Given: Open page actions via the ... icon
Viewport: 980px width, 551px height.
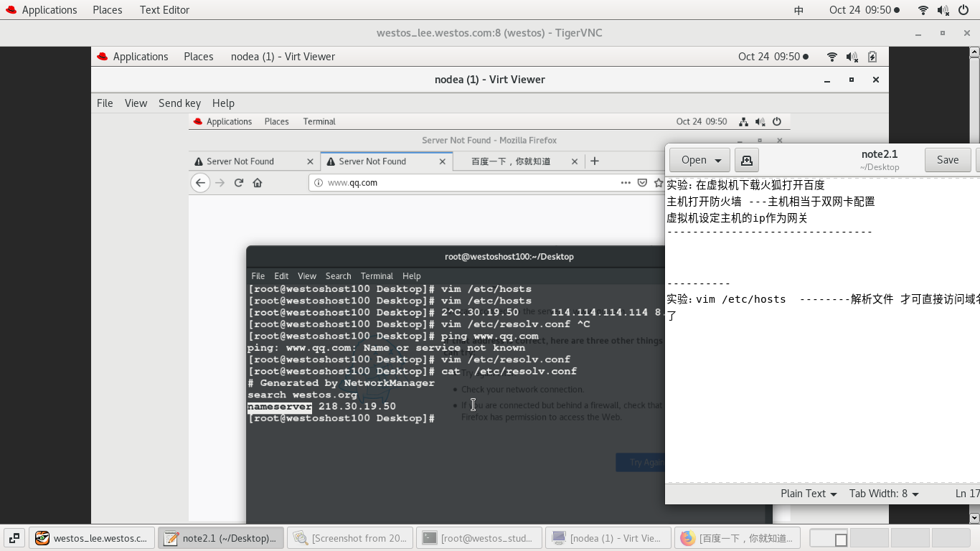Looking at the screenshot, I should [x=626, y=182].
